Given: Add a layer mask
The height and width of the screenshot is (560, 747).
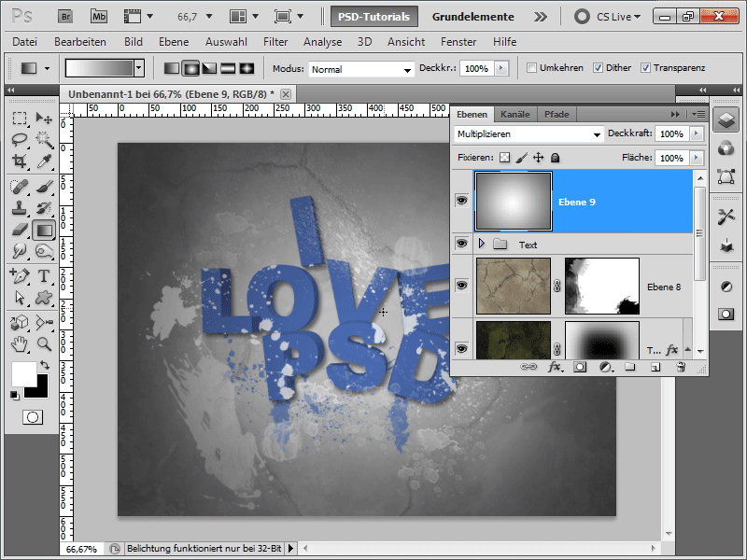Looking at the screenshot, I should tap(579, 367).
